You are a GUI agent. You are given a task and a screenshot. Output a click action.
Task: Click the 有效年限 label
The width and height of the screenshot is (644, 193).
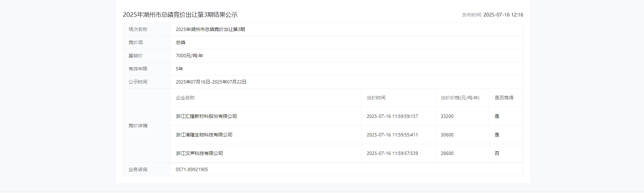138,69
